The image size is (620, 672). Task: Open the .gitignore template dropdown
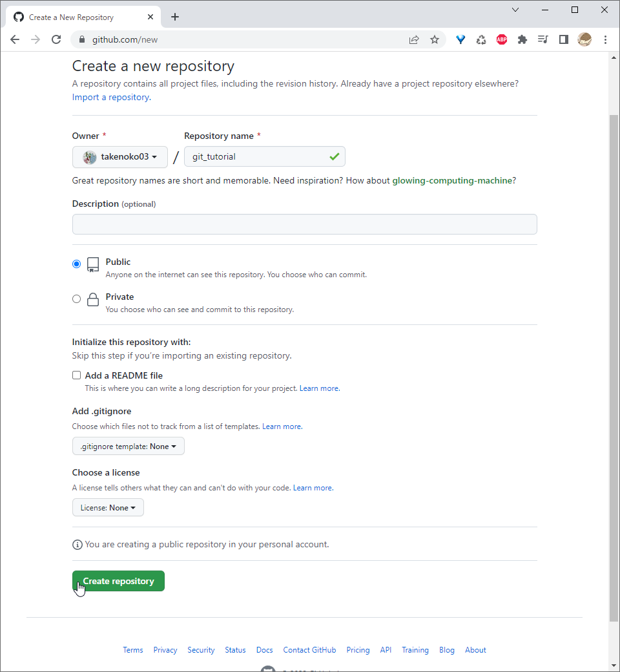pyautogui.click(x=129, y=446)
